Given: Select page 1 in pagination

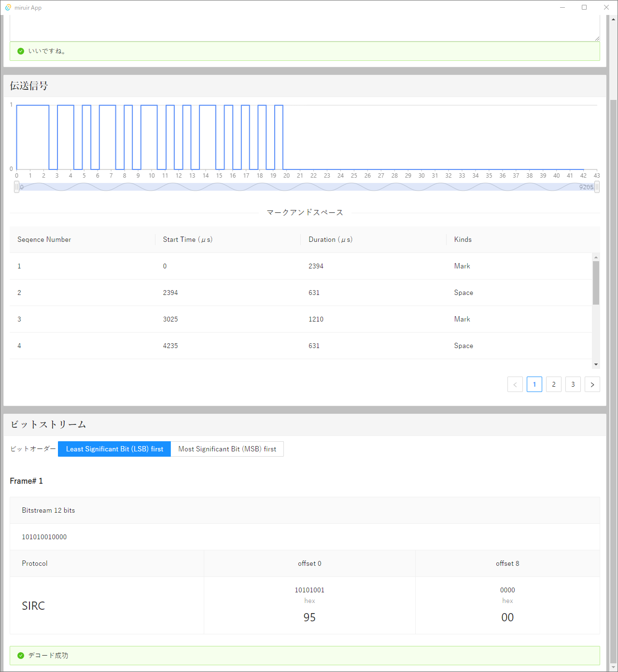Looking at the screenshot, I should [534, 384].
